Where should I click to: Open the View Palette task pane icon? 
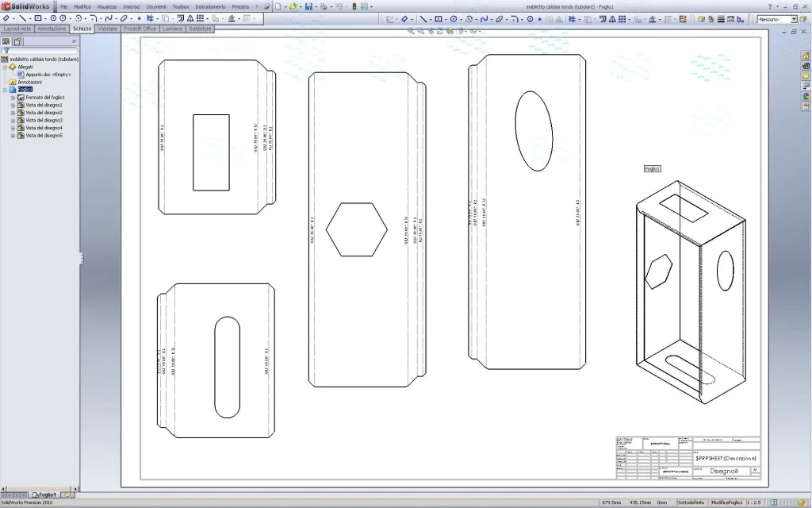coord(806,86)
